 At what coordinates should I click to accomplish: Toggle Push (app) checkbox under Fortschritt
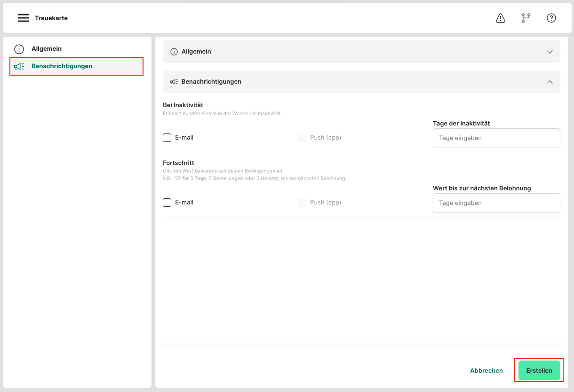(302, 203)
